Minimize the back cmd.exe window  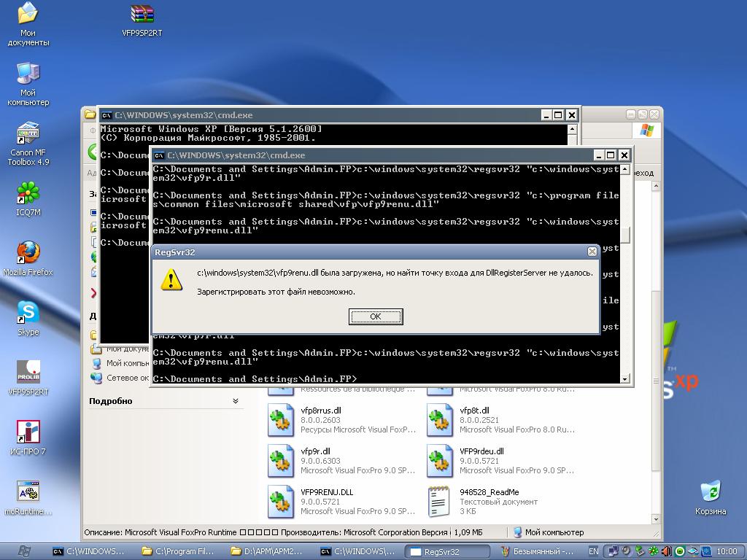pyautogui.click(x=546, y=115)
